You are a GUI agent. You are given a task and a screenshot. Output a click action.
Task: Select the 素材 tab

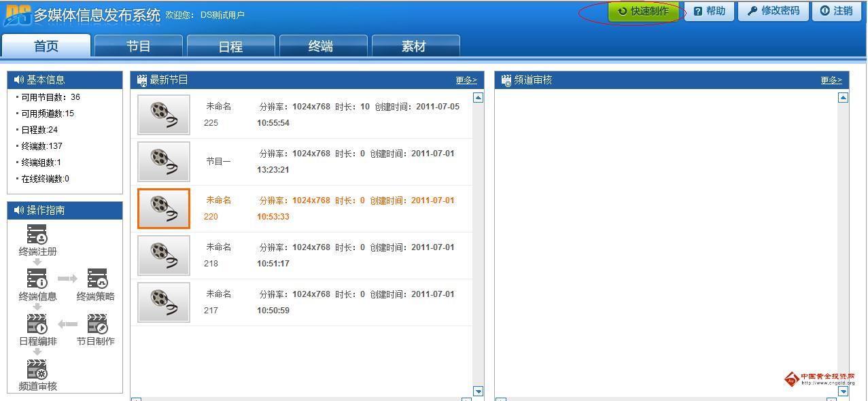click(413, 46)
